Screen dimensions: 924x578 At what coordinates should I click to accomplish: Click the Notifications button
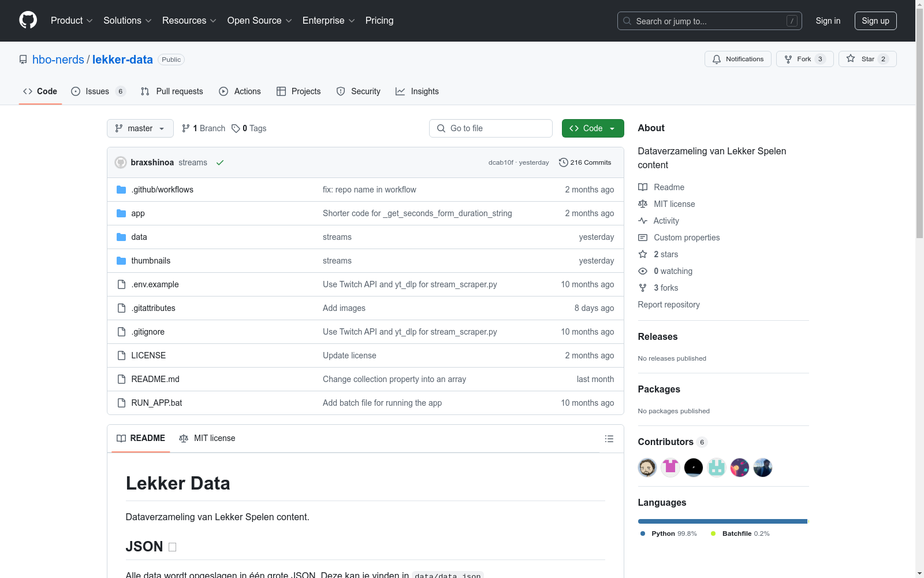point(738,59)
